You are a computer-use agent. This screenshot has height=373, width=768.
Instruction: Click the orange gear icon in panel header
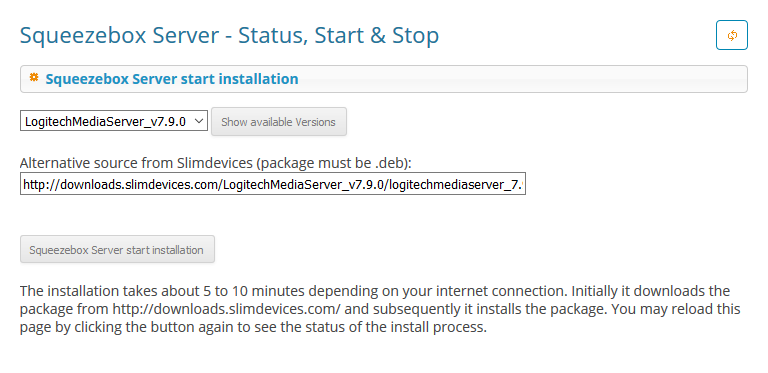[x=34, y=77]
